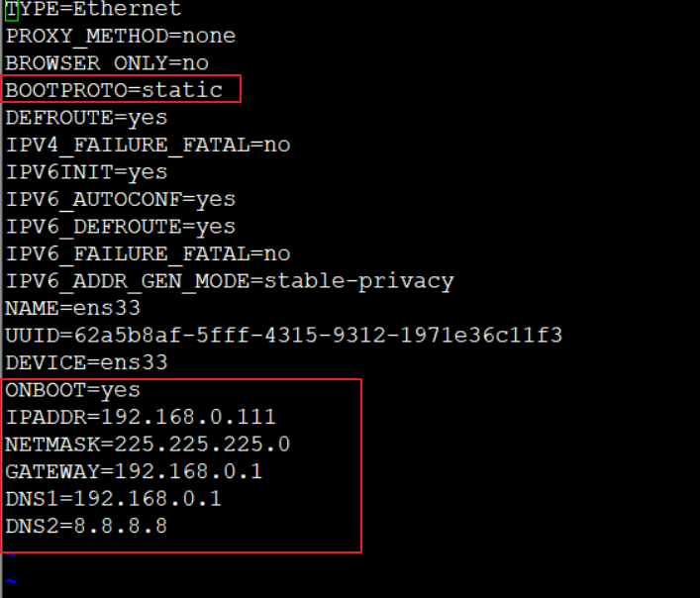Image resolution: width=700 pixels, height=598 pixels.
Task: Click the UUID value line
Action: coord(284,336)
